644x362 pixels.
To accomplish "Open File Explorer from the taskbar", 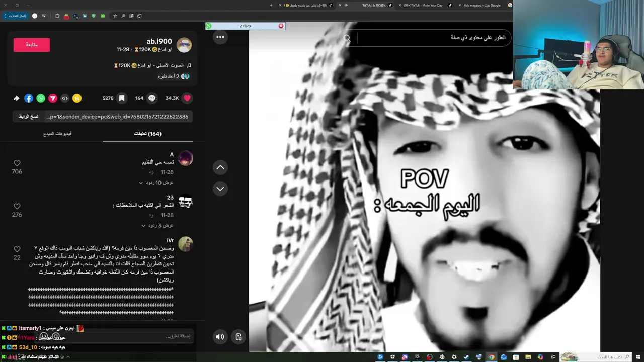I will [x=528, y=357].
